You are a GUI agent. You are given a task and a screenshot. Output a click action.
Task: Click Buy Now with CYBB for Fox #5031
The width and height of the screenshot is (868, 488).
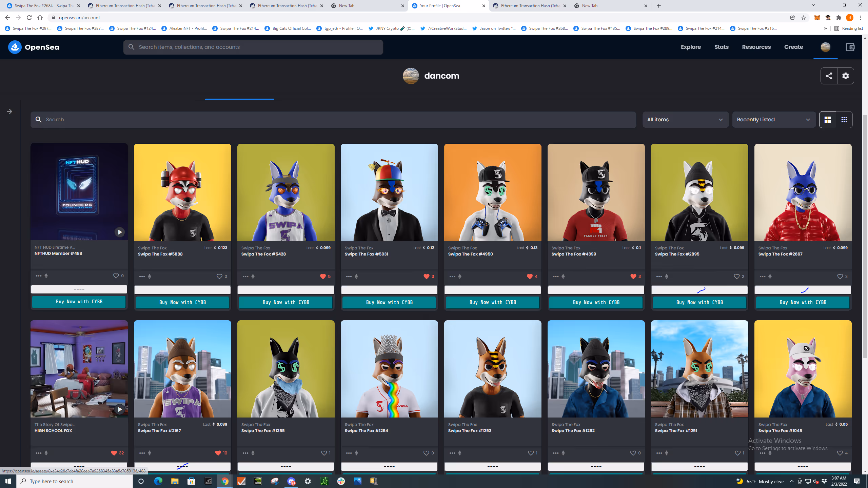pyautogui.click(x=389, y=302)
